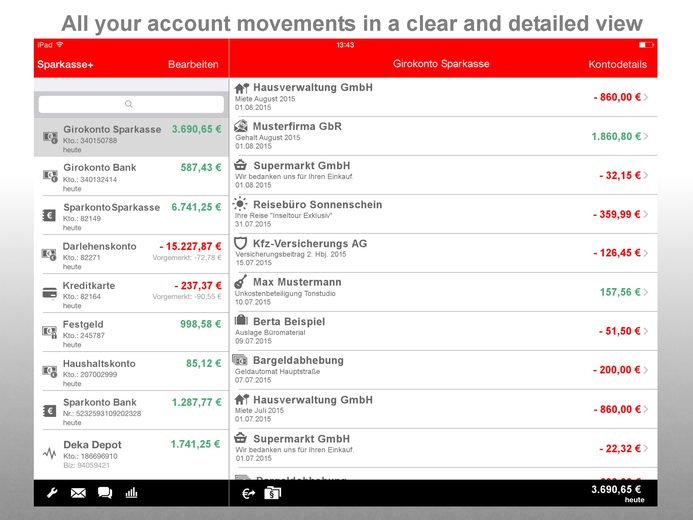Open chevron for -359,99 € transaction

tap(646, 214)
